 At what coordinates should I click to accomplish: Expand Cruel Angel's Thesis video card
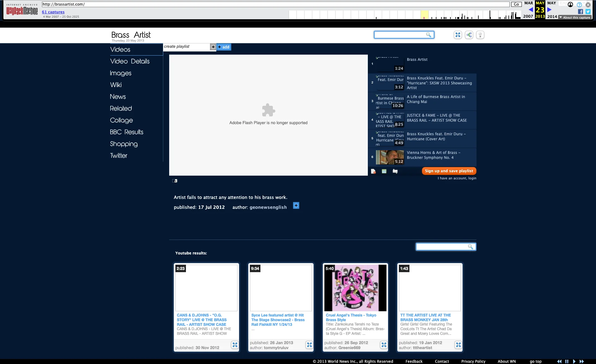coord(384,345)
